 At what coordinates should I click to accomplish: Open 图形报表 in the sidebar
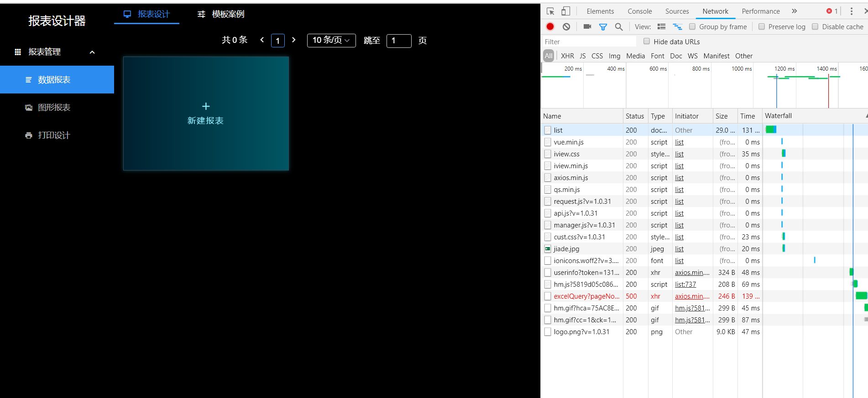click(x=57, y=108)
